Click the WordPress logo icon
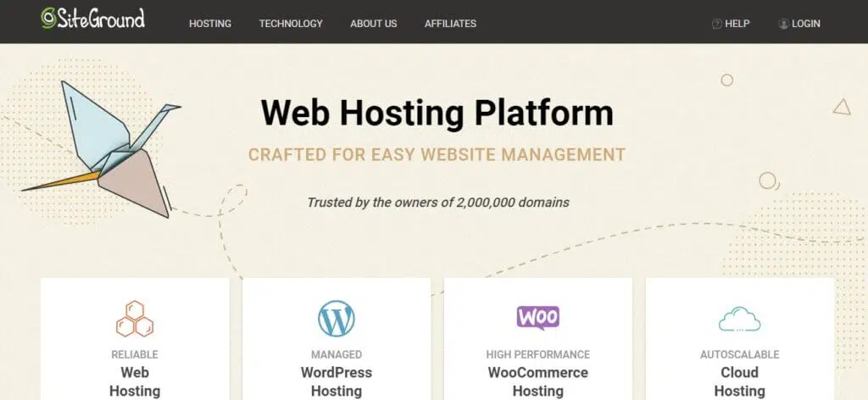Image resolution: width=868 pixels, height=400 pixels. (x=336, y=319)
